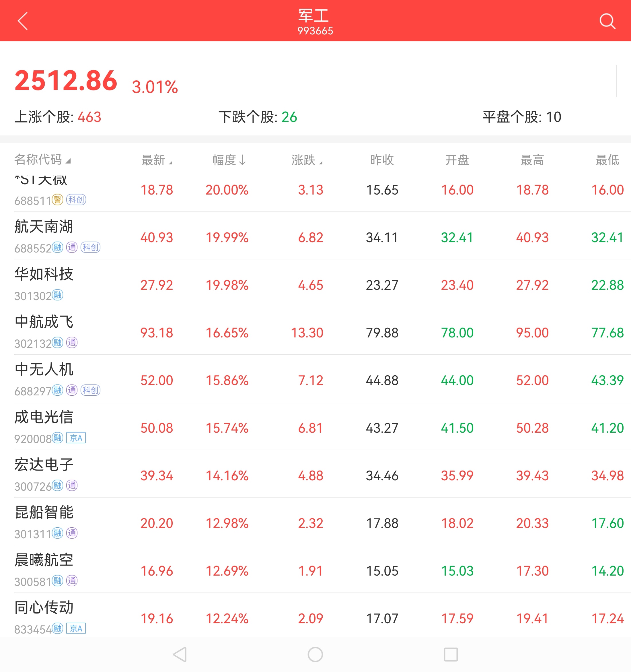The width and height of the screenshot is (631, 672).
Task: Tap the 最高 column header
Action: point(532,160)
